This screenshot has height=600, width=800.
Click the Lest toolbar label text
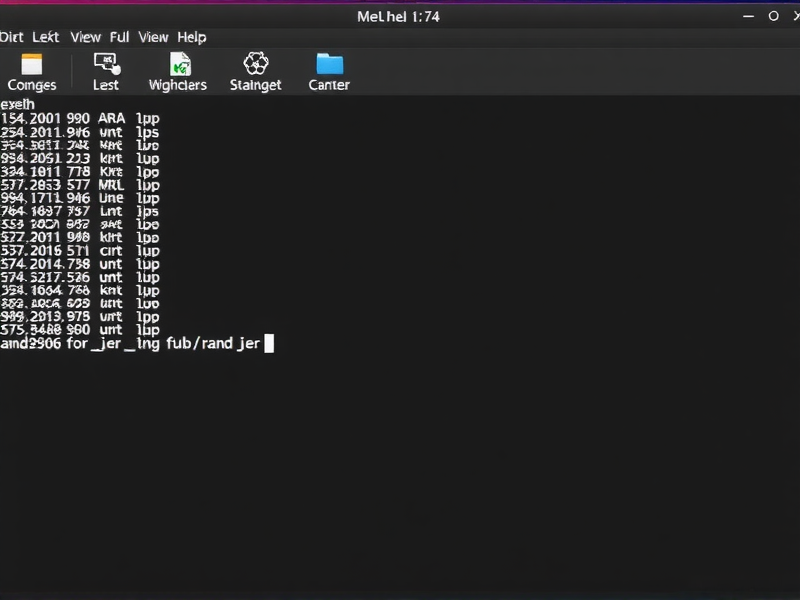(106, 85)
